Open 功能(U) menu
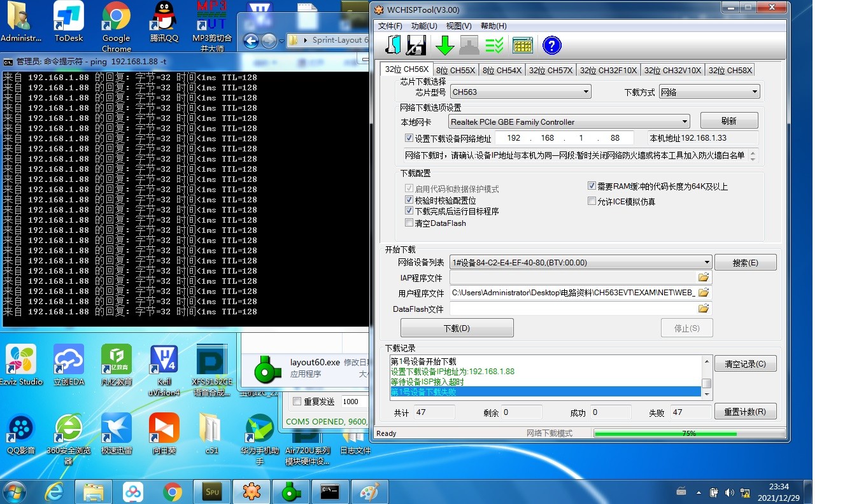Image resolution: width=866 pixels, height=504 pixels. coord(424,26)
